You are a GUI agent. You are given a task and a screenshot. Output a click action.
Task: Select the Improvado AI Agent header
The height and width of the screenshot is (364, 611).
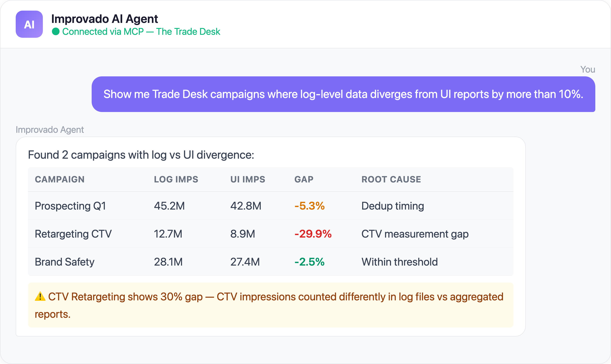click(x=105, y=18)
